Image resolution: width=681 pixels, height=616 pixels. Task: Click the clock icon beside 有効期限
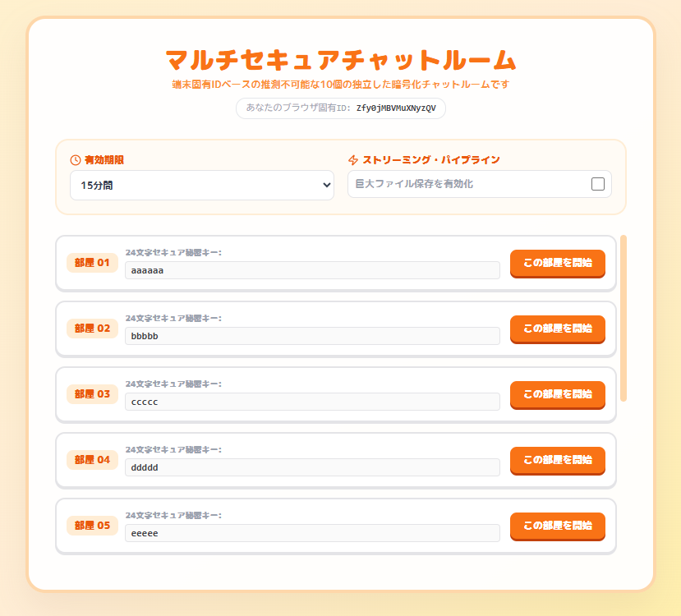[x=75, y=160]
